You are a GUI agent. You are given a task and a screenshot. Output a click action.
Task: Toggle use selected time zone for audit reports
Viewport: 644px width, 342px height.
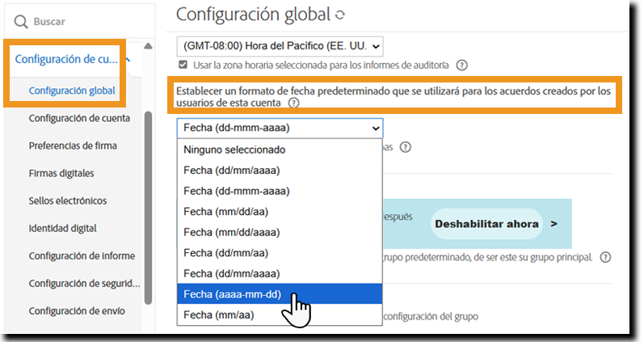pos(183,65)
